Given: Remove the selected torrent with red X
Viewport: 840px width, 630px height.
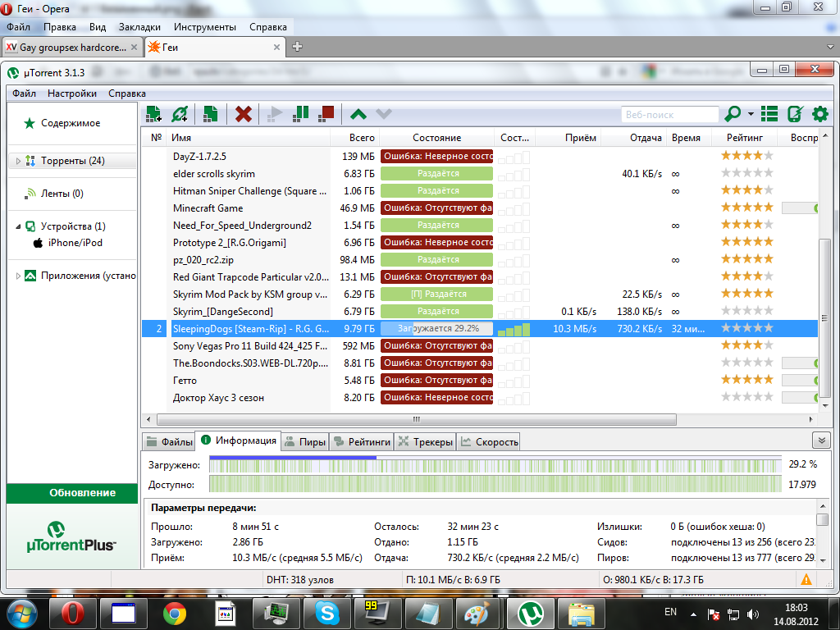Looking at the screenshot, I should point(243,113).
